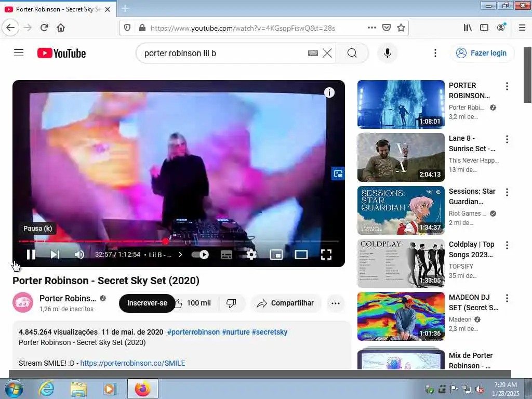Open Coldplay Top Songs 2023 thumbnail
The image size is (532, 399).
pos(401,263)
